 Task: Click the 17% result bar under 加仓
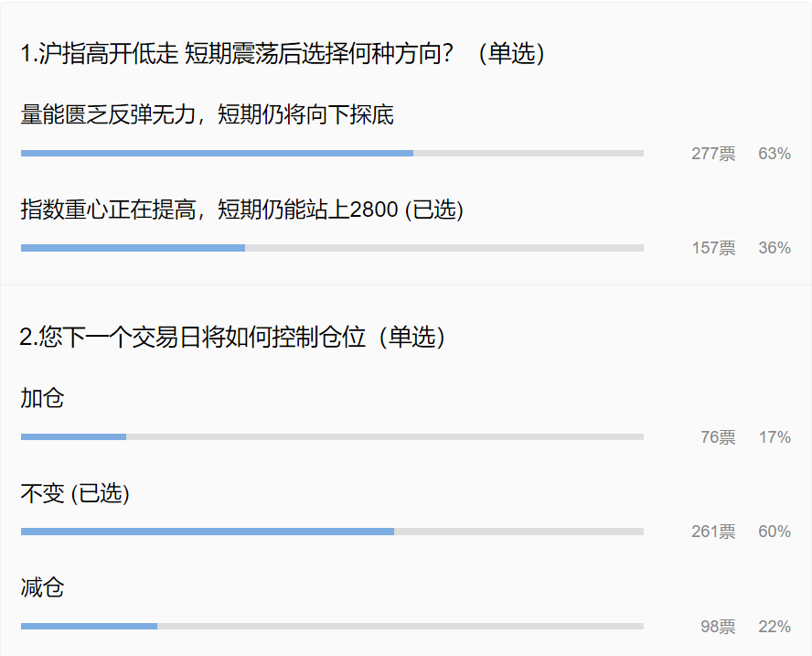click(x=332, y=437)
